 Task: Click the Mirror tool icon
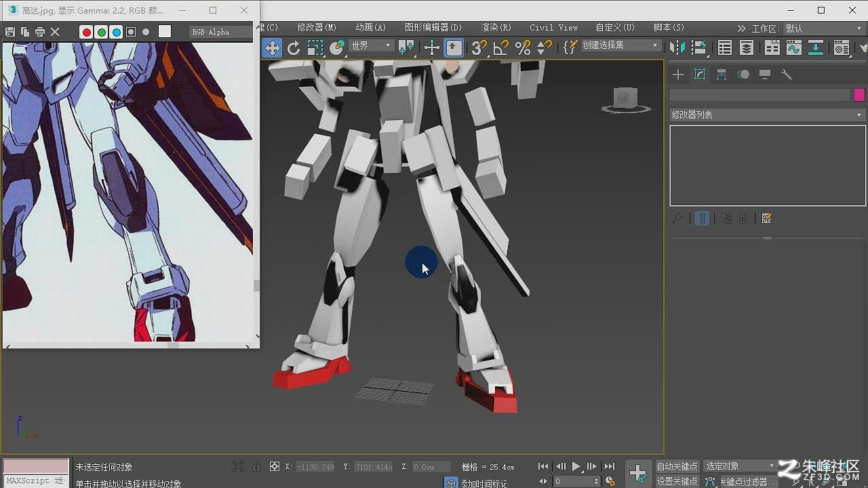pyautogui.click(x=677, y=47)
